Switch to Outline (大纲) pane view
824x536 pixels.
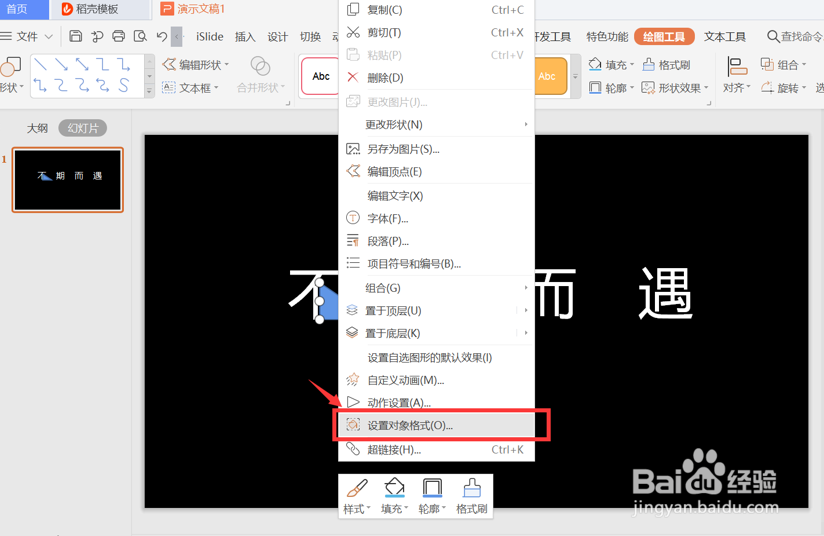37,128
